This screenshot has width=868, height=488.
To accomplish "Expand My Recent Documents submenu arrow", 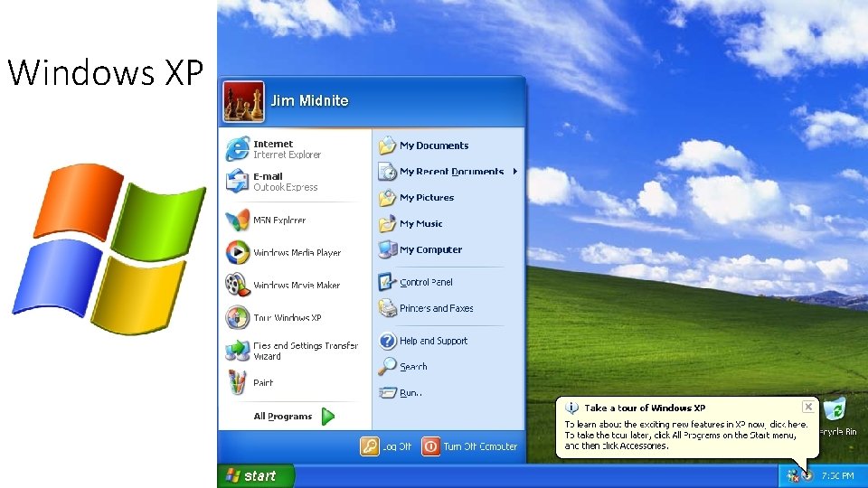I will (514, 172).
